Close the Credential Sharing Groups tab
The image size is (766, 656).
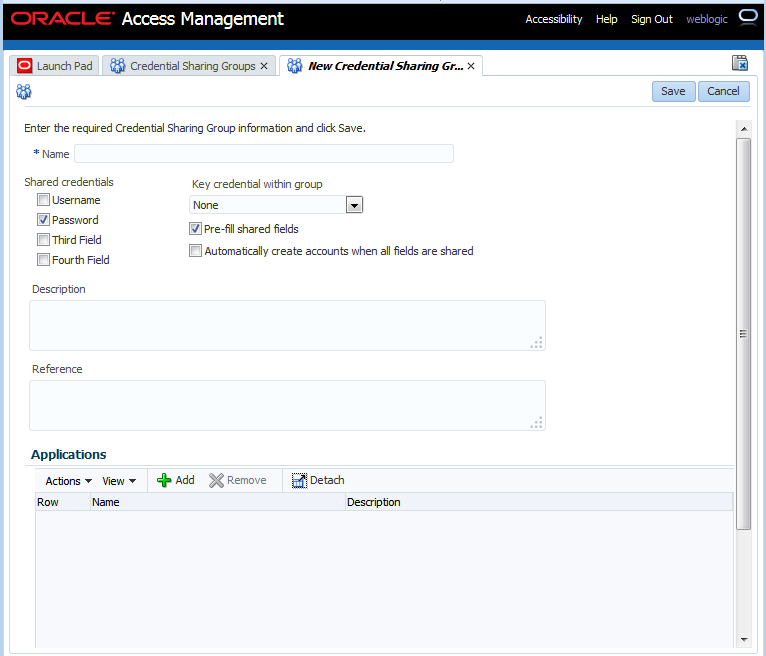click(x=264, y=66)
